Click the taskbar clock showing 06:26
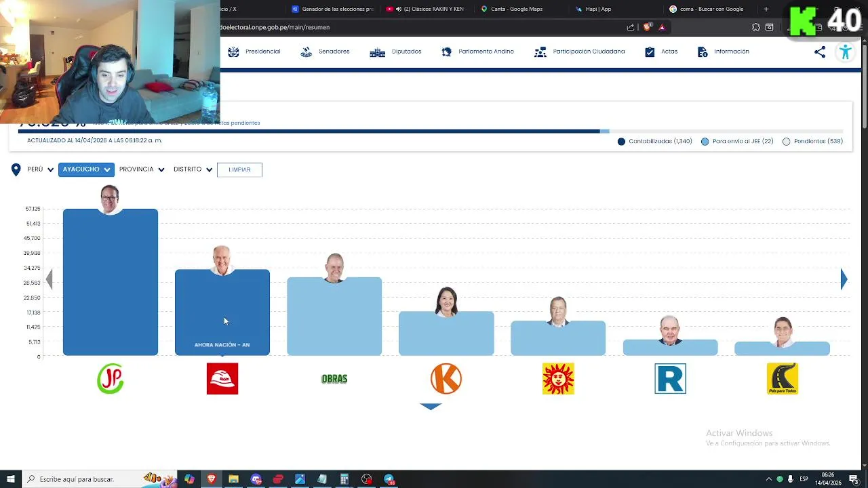Image resolution: width=868 pixels, height=488 pixels. coord(828,479)
